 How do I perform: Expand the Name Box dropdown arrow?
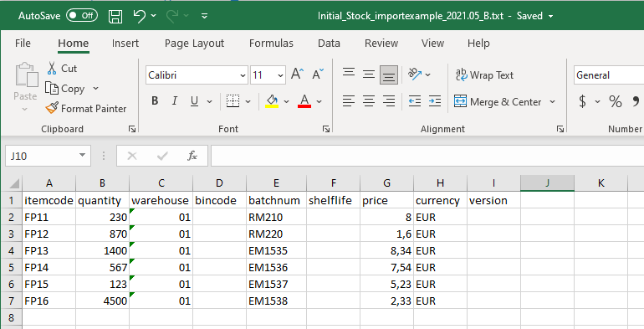[x=83, y=156]
